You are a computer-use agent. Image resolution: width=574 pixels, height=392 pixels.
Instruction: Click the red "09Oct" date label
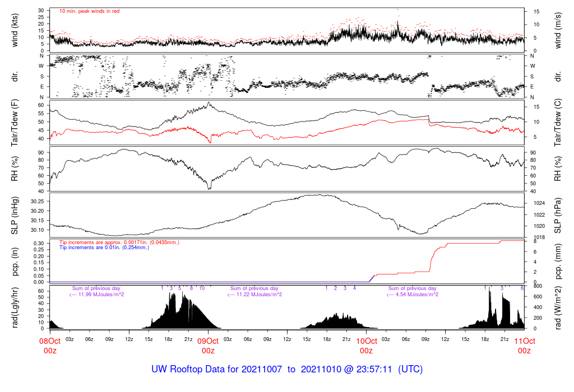(x=208, y=341)
